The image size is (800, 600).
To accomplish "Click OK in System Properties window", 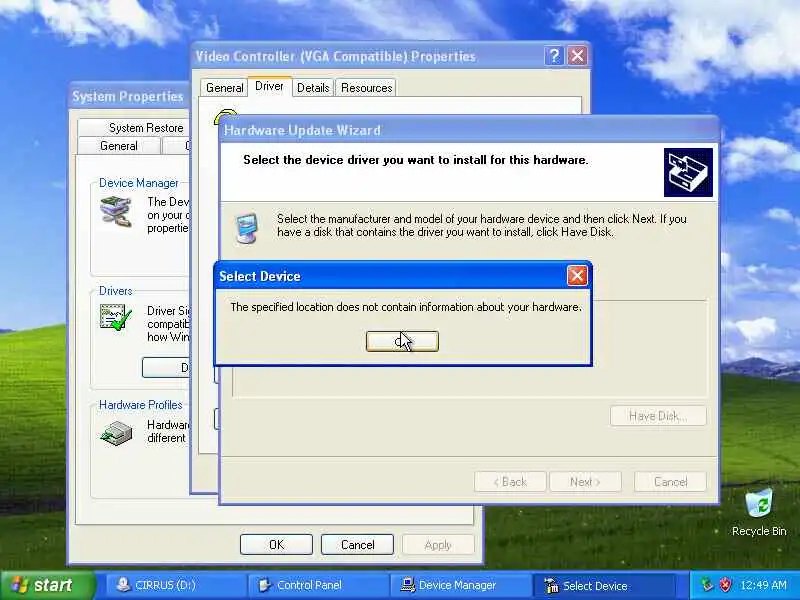I will coord(276,545).
